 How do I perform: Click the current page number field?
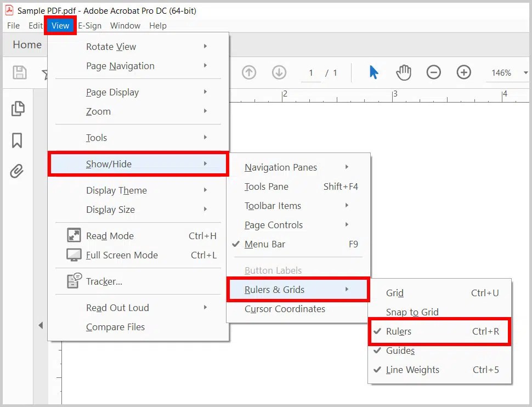(x=311, y=72)
